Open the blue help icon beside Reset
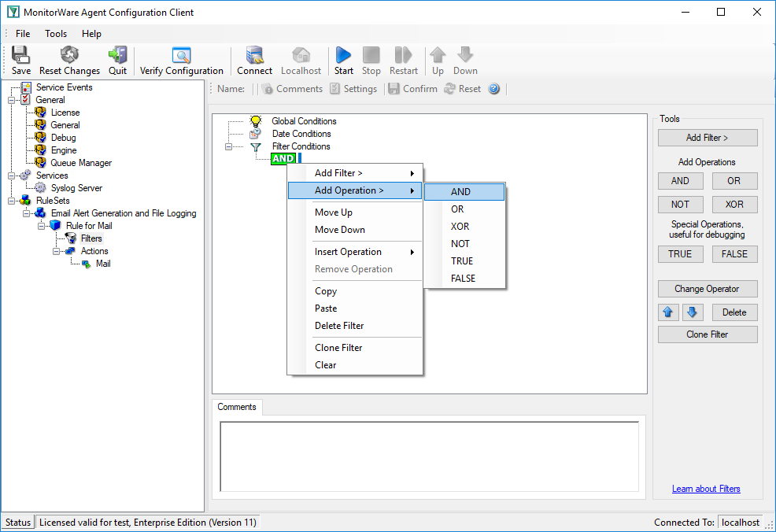 (494, 89)
